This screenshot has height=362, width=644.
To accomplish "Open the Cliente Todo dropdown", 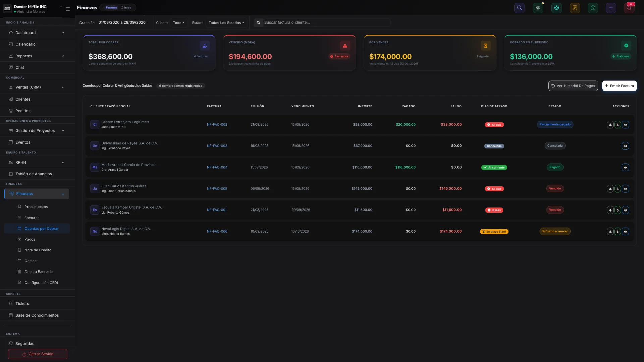I will pos(178,23).
